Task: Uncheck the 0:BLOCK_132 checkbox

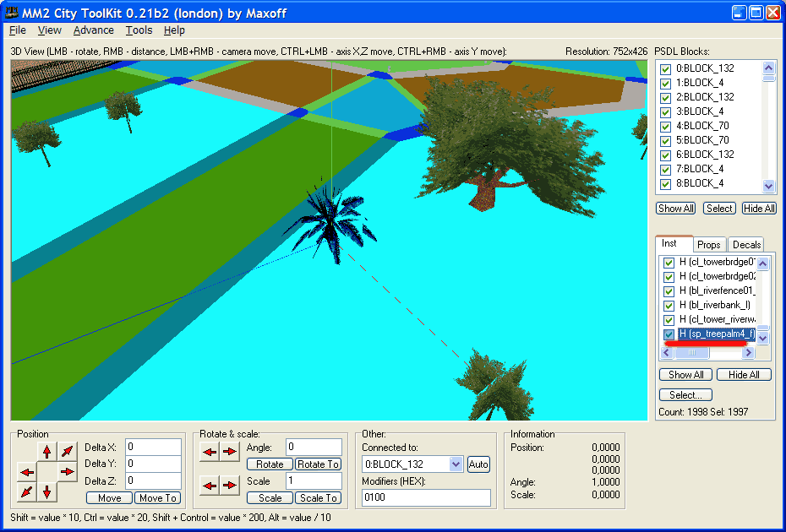Action: (x=666, y=68)
